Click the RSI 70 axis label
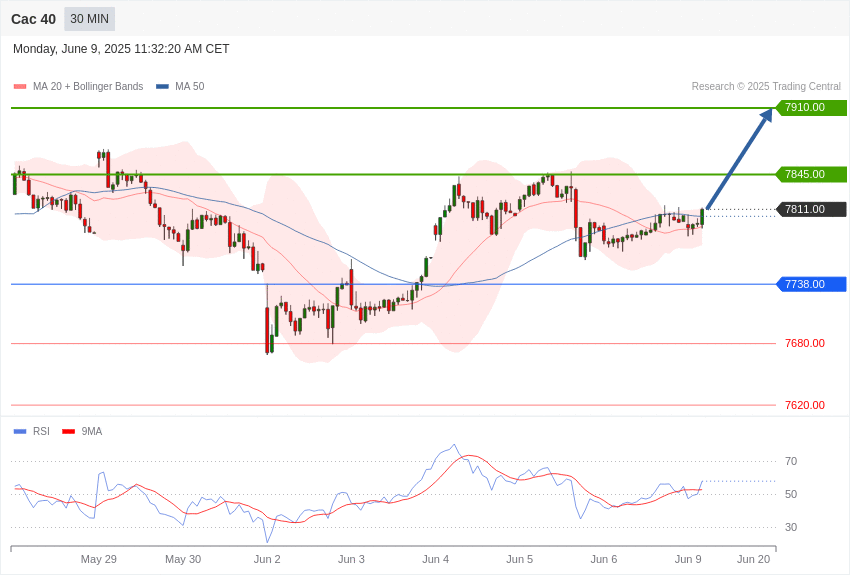The height and width of the screenshot is (576, 850). tap(791, 461)
